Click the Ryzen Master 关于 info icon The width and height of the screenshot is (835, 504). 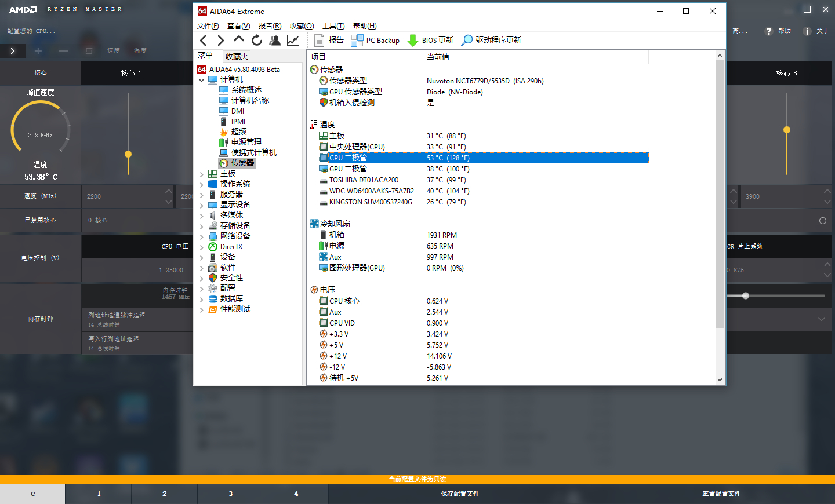coord(807,31)
